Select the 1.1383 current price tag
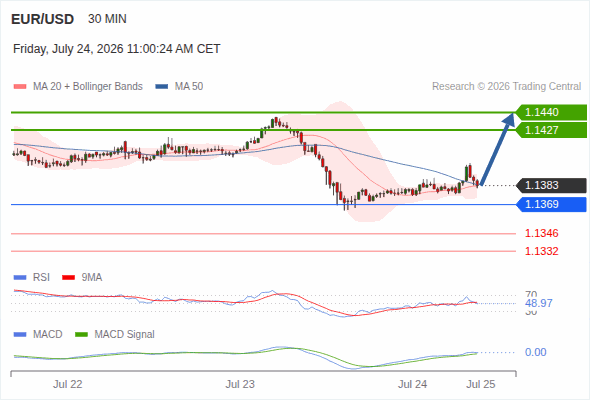590x400 pixels. tap(551, 186)
